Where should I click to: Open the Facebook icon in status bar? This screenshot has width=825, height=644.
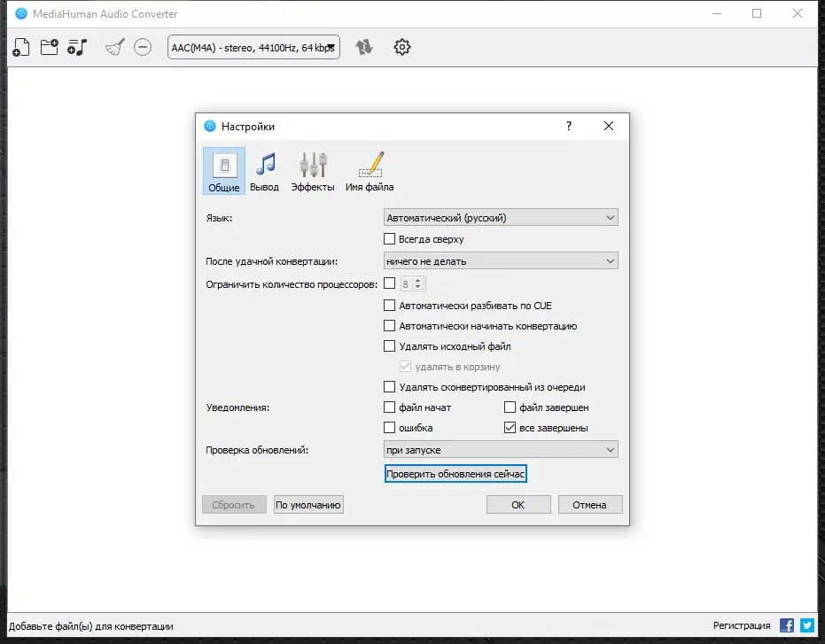coord(787,625)
